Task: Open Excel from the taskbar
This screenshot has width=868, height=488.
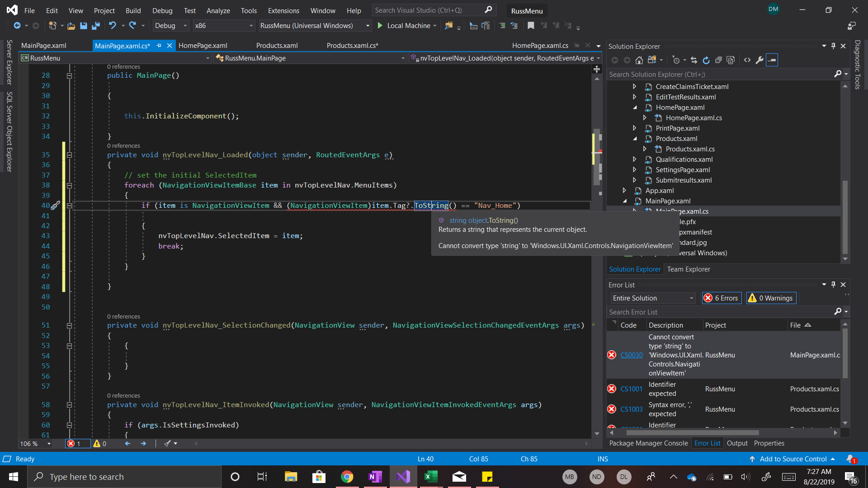Action: (x=431, y=477)
